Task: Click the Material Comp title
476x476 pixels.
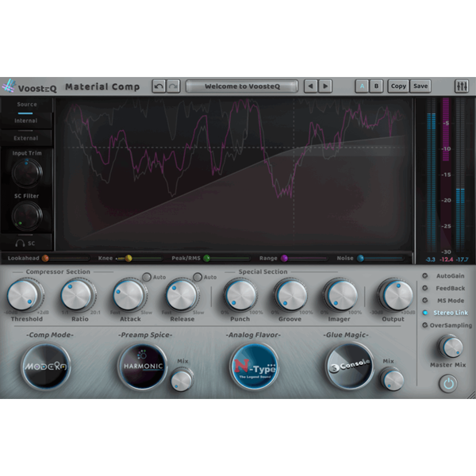Action: (102, 86)
